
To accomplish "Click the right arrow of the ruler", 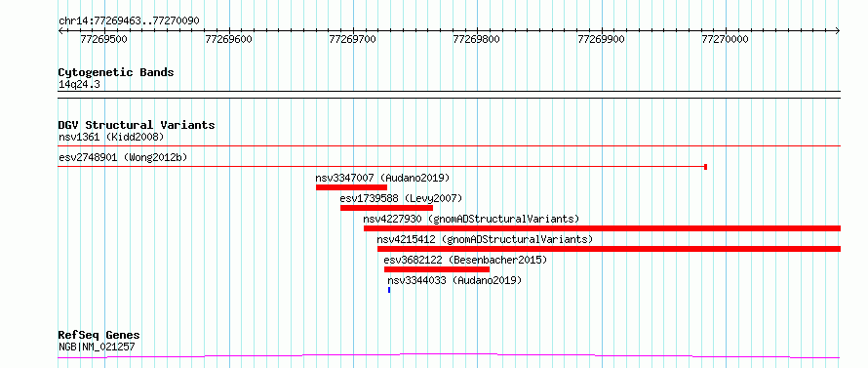I will pyautogui.click(x=838, y=31).
